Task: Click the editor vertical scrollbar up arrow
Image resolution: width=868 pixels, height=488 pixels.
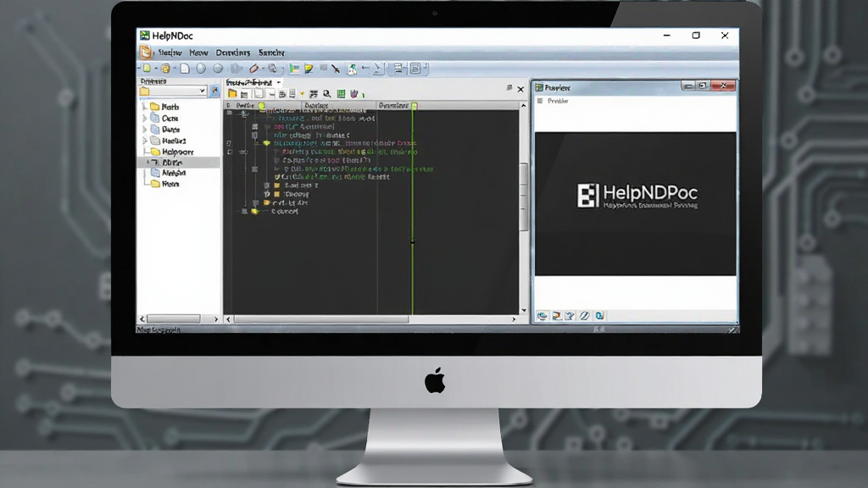Action: 523,105
